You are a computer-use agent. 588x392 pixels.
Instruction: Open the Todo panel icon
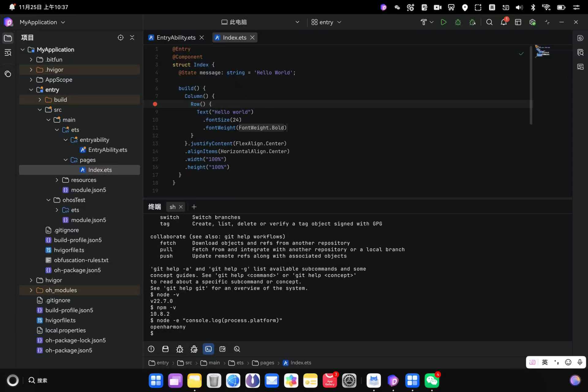pyautogui.click(x=222, y=349)
